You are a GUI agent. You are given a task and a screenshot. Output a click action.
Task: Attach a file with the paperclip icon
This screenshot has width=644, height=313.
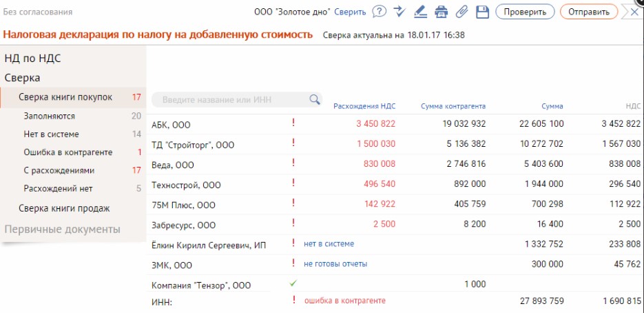click(x=462, y=12)
